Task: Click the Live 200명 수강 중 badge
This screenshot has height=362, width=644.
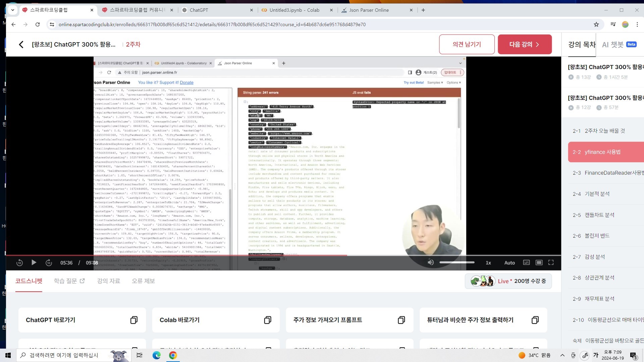Action: (508, 281)
